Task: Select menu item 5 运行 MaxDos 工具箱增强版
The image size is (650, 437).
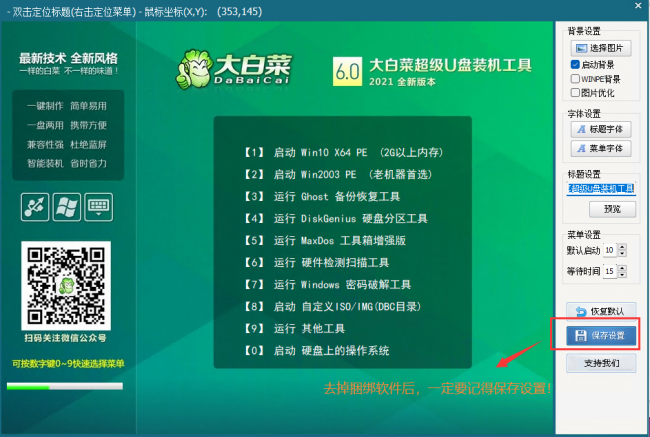Action: (x=324, y=240)
